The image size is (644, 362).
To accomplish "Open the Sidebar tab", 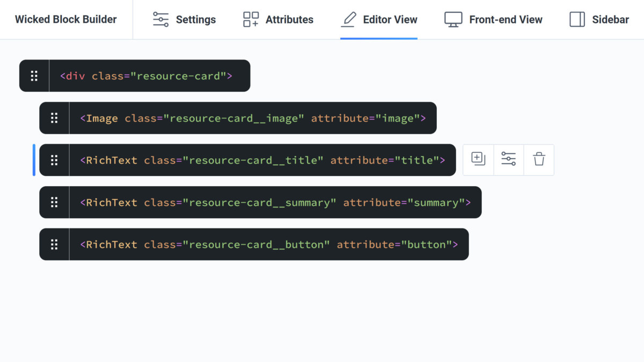I will 598,19.
